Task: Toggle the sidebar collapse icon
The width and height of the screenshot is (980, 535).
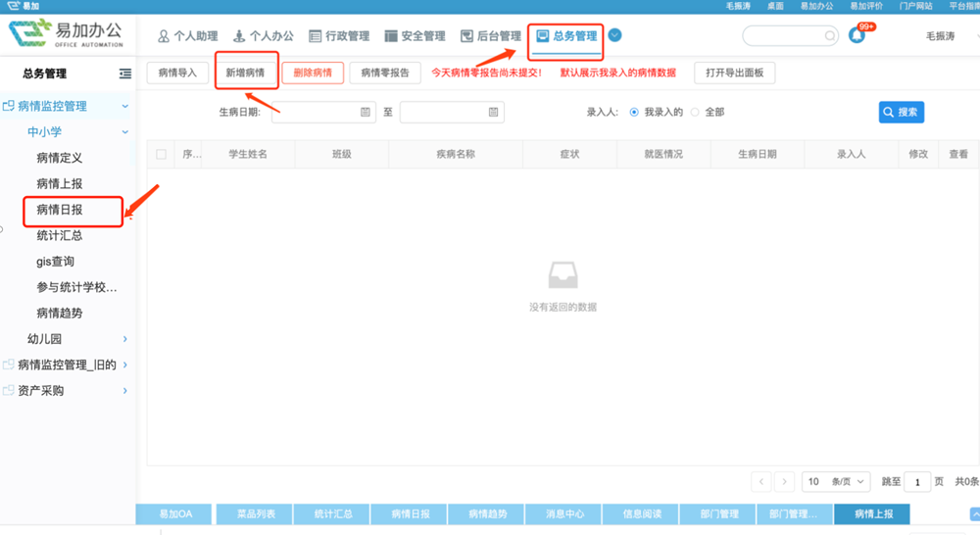Action: [x=125, y=73]
